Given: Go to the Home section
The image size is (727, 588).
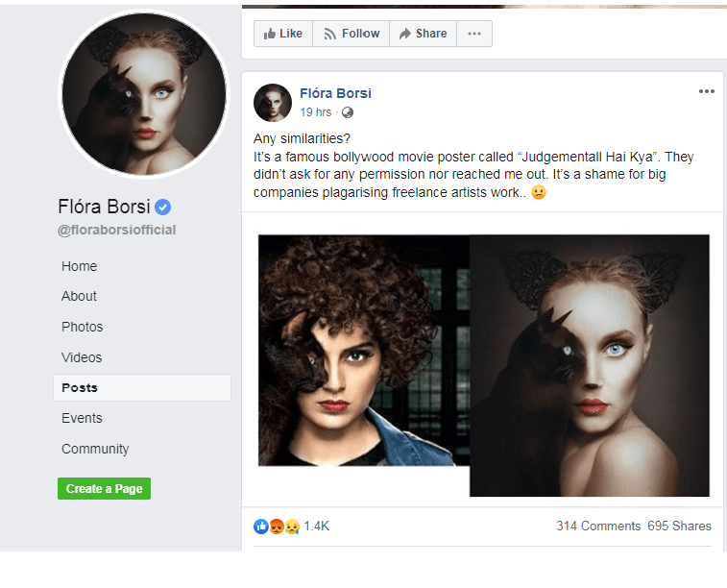Looking at the screenshot, I should point(79,266).
